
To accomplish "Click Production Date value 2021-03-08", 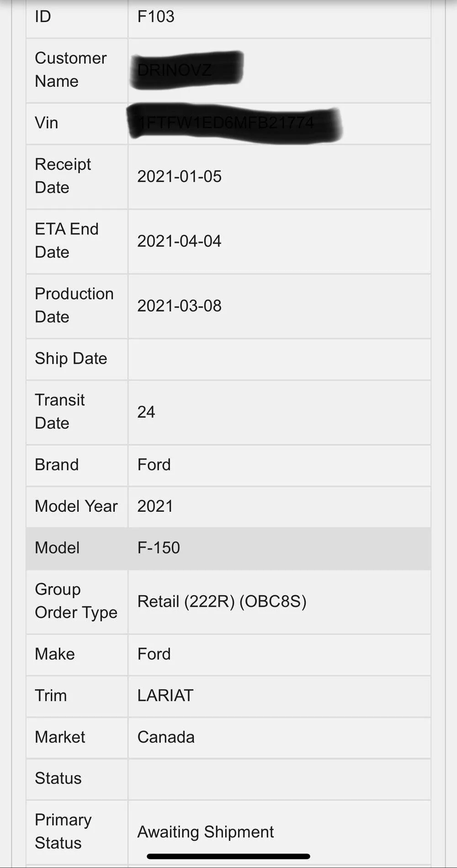I will click(179, 306).
